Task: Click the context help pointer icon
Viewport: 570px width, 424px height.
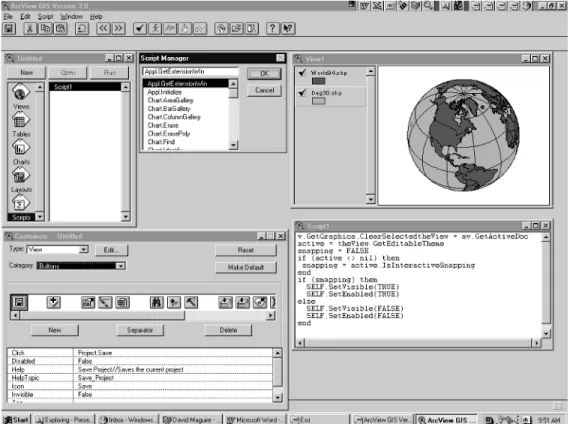Action: 288,28
